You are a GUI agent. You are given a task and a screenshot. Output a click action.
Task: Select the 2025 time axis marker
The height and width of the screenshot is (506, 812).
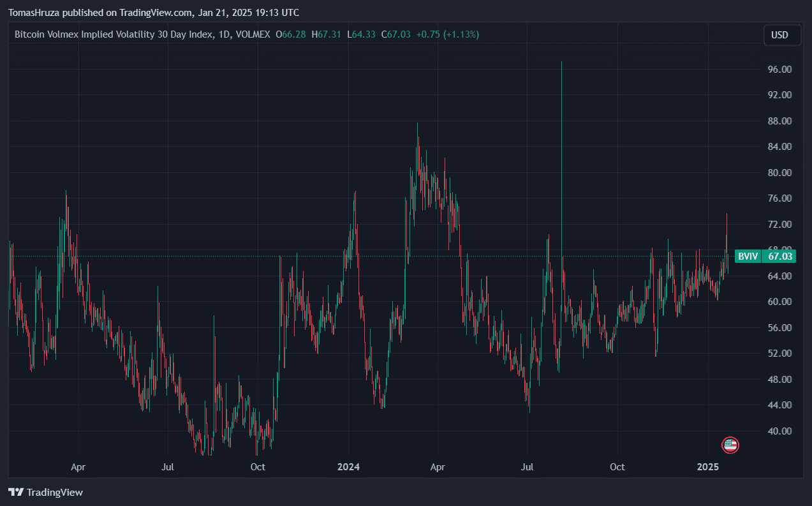(707, 467)
